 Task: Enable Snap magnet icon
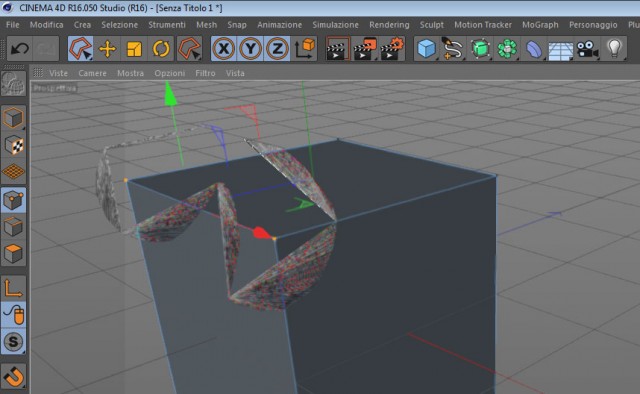pos(13,376)
